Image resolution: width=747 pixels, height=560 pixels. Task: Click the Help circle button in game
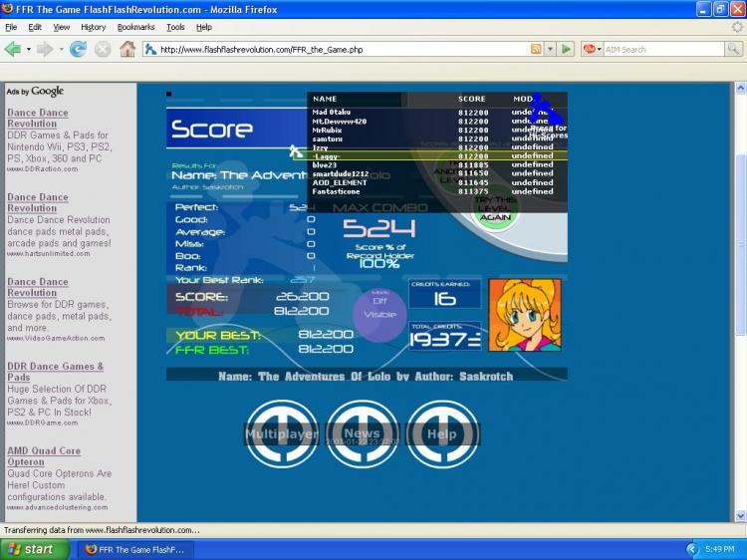click(x=442, y=433)
